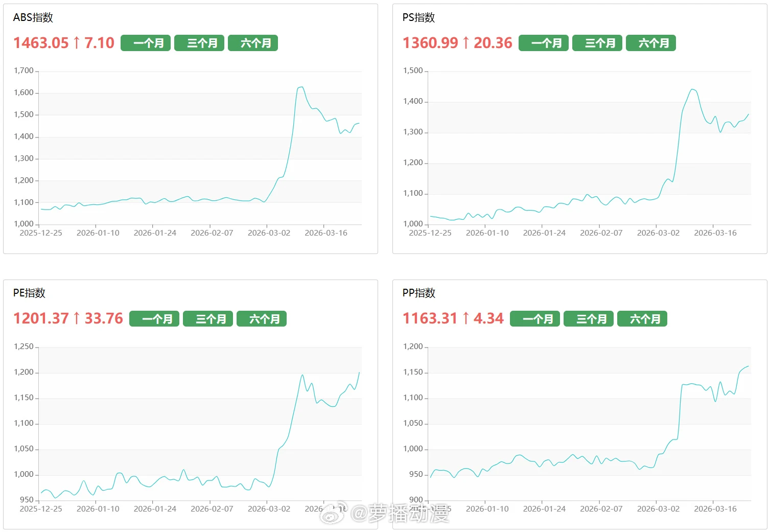Choose 一个月 for PE指数 chart
The width and height of the screenshot is (770, 532).
pos(154,319)
